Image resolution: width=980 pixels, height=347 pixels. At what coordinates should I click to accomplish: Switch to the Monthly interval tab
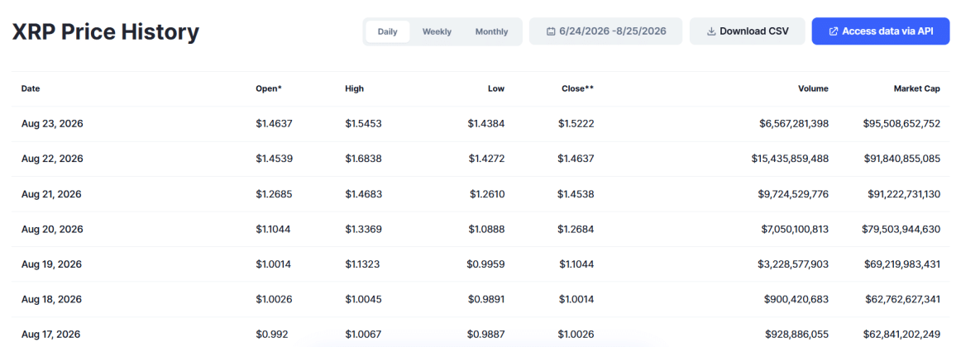pyautogui.click(x=492, y=31)
